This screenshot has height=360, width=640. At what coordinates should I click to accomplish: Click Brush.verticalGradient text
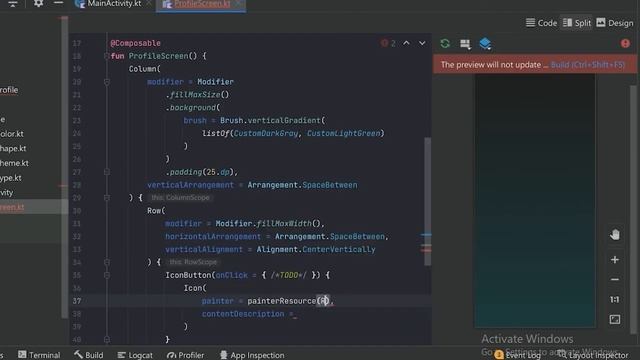[270, 121]
